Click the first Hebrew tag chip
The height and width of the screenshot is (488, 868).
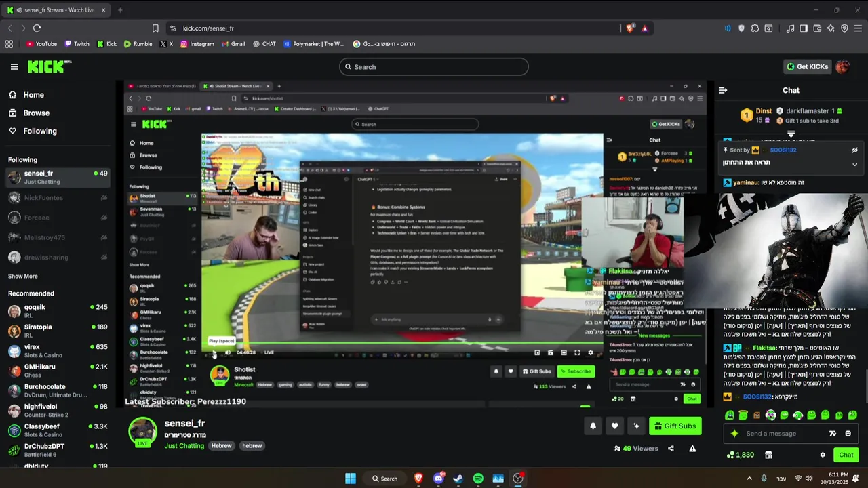(221, 446)
